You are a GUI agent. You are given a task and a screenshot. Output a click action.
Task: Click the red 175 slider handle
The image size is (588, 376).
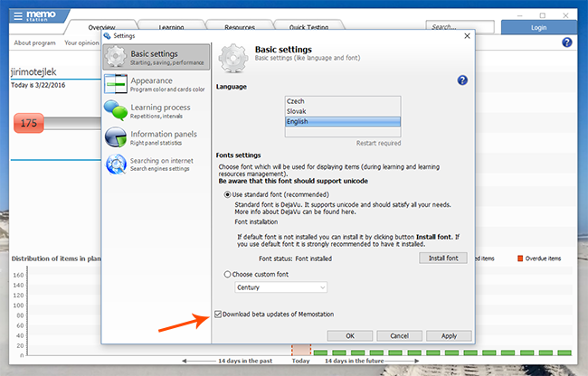pos(28,123)
